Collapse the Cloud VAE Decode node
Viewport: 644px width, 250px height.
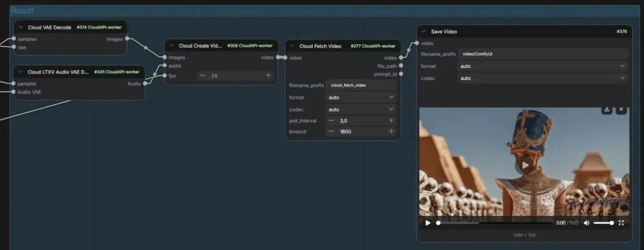click(x=20, y=28)
